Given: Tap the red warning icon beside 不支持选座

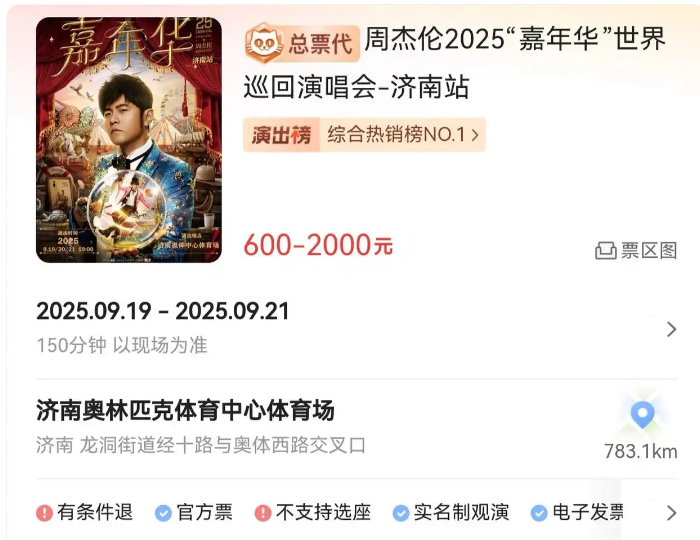Looking at the screenshot, I should pos(263,513).
